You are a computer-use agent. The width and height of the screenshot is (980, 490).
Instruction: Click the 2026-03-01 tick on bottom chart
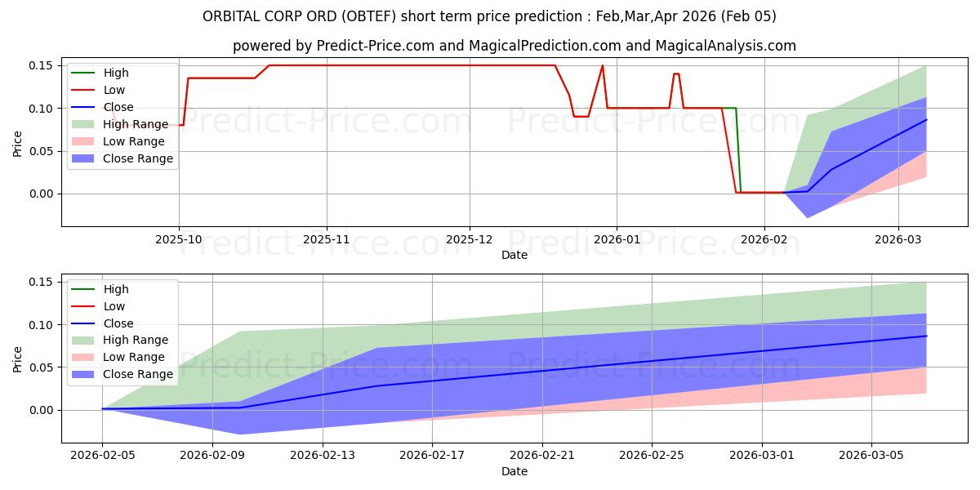(x=762, y=456)
